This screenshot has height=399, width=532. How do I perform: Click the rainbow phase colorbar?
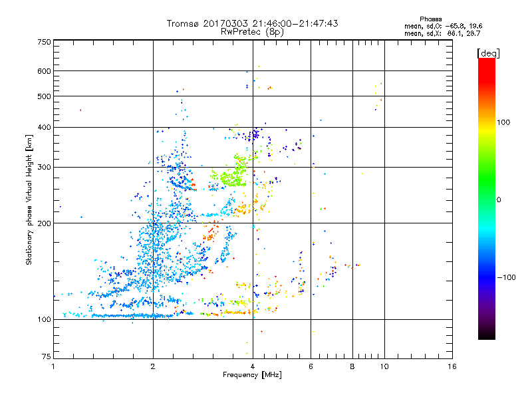[x=487, y=199]
